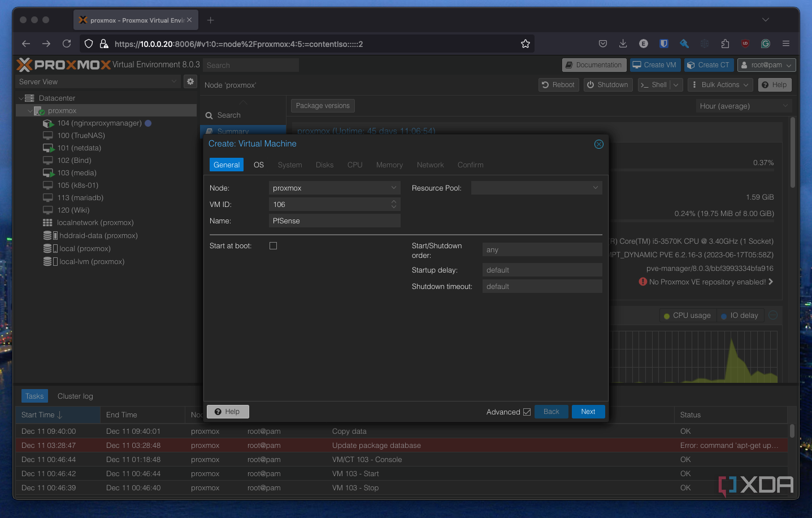This screenshot has width=812, height=518.
Task: Open the Server View settings gear
Action: (190, 81)
